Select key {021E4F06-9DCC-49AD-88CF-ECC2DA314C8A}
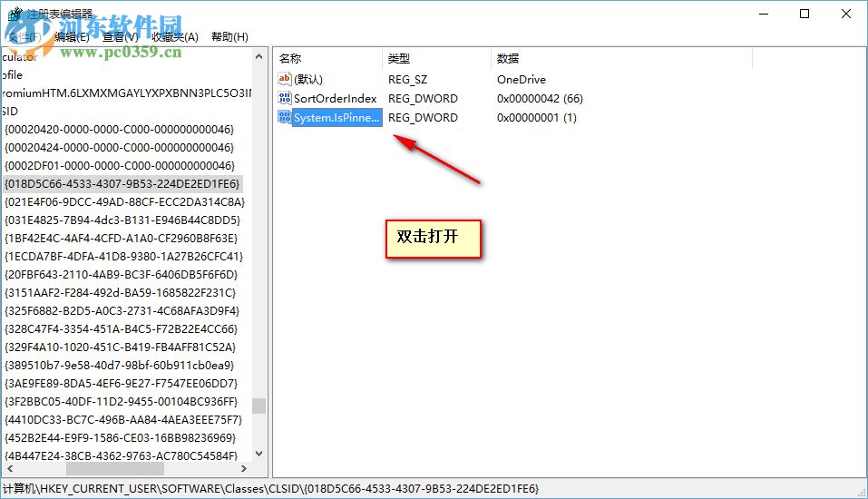This screenshot has height=499, width=868. click(124, 202)
